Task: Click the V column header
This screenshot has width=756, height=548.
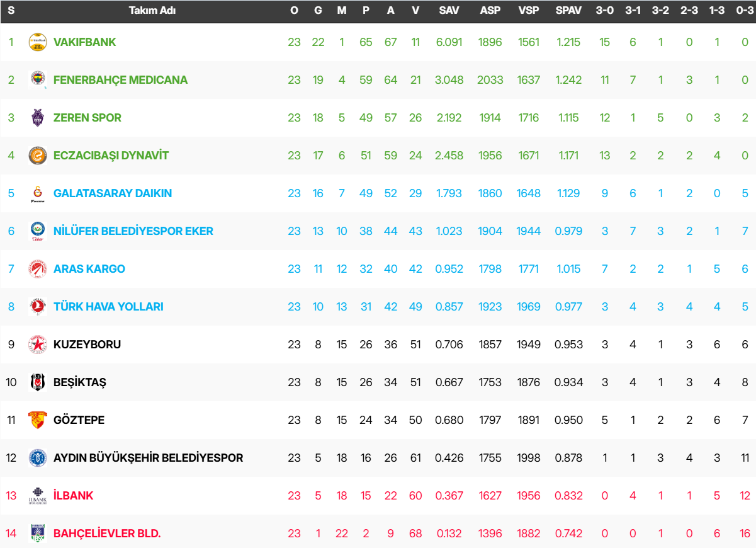Action: [x=415, y=11]
